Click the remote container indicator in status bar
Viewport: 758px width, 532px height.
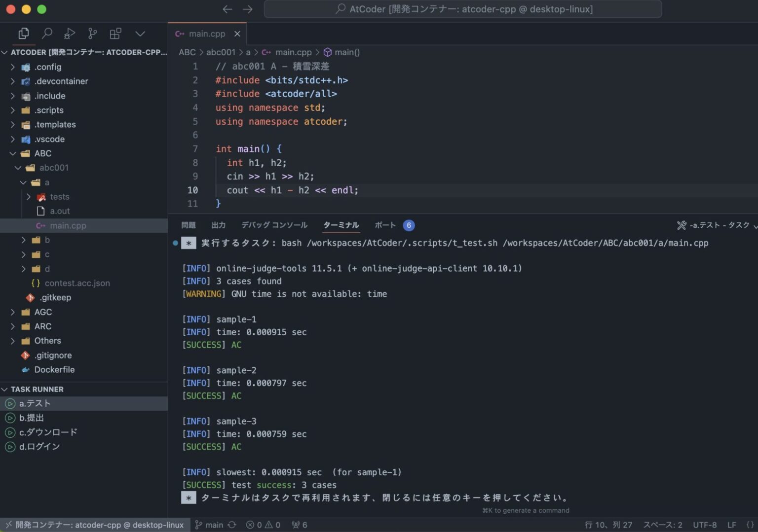(x=94, y=525)
